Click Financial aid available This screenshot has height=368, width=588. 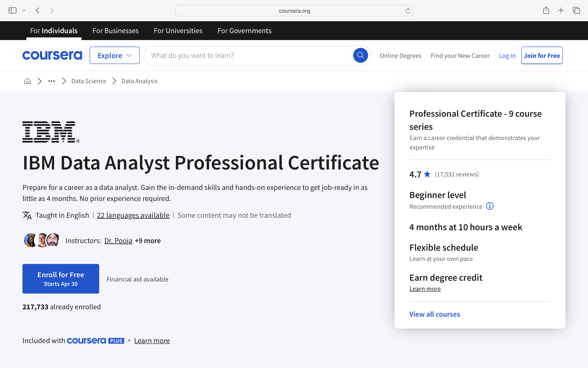[137, 279]
